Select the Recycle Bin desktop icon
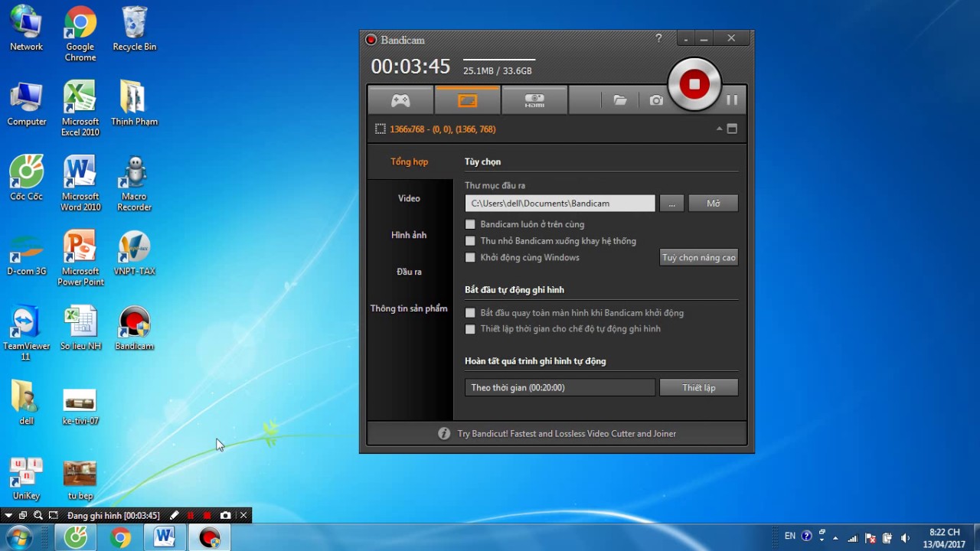Screen dimensions: 980x551 tap(134, 29)
